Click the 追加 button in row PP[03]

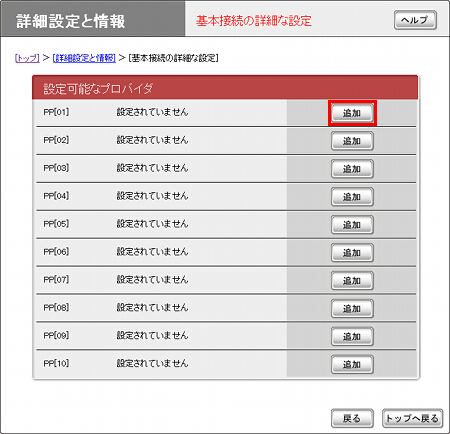[x=352, y=169]
